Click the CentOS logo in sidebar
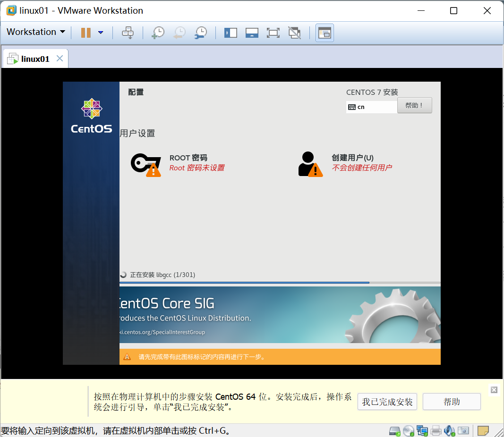This screenshot has height=437, width=504. point(92,116)
